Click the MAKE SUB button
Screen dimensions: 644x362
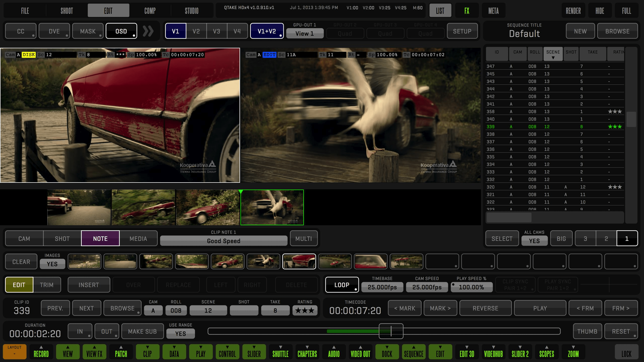[x=142, y=332]
